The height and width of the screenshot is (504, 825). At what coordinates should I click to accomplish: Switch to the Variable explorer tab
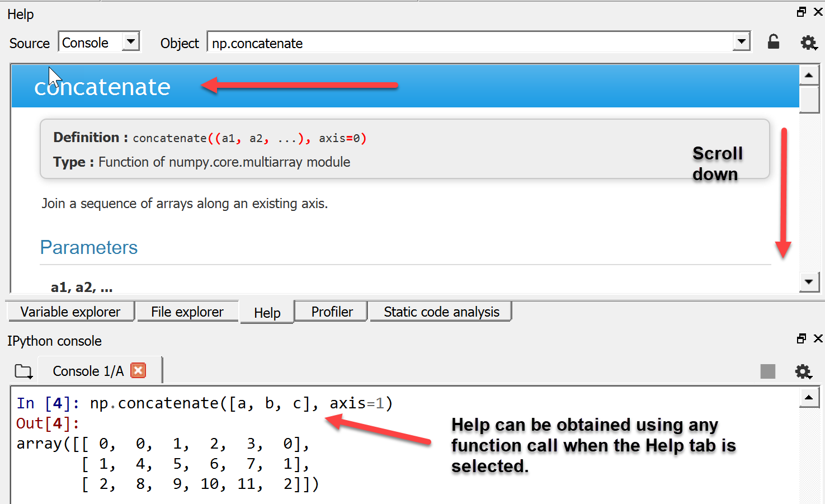[70, 312]
